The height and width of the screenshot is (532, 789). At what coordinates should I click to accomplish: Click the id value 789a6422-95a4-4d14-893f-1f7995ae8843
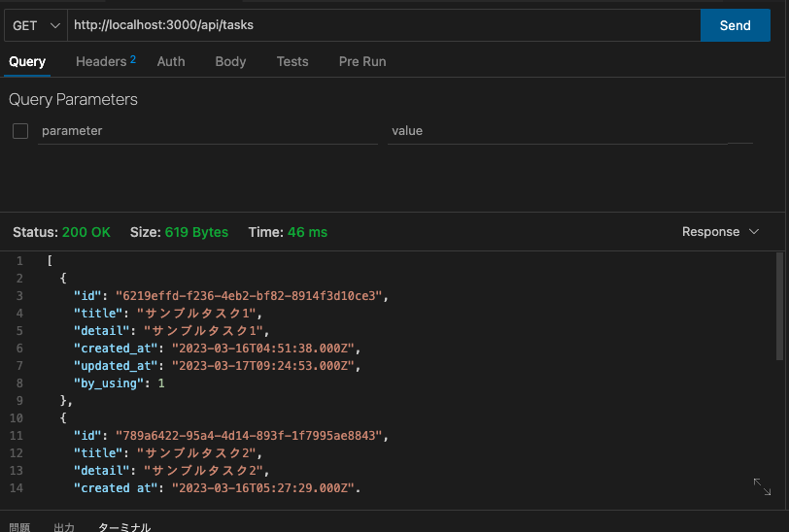coord(249,436)
